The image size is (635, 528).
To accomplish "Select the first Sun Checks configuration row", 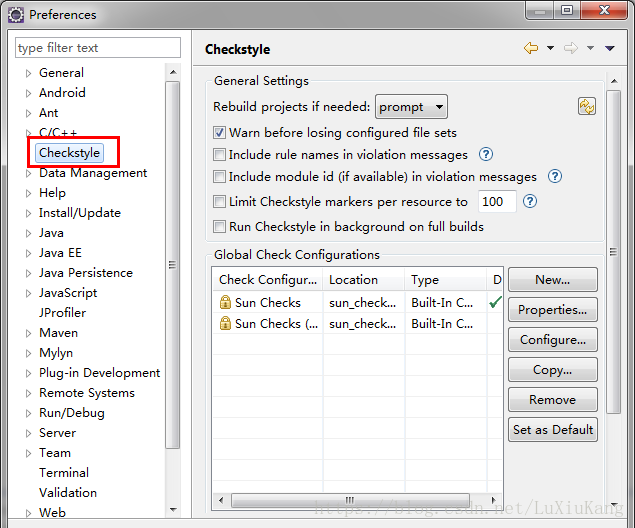I will pos(357,302).
